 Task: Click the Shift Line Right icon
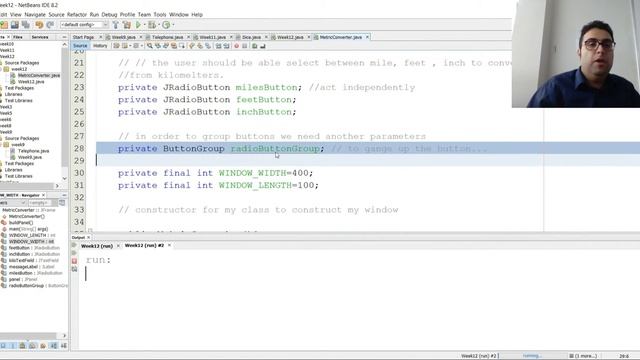(x=227, y=46)
